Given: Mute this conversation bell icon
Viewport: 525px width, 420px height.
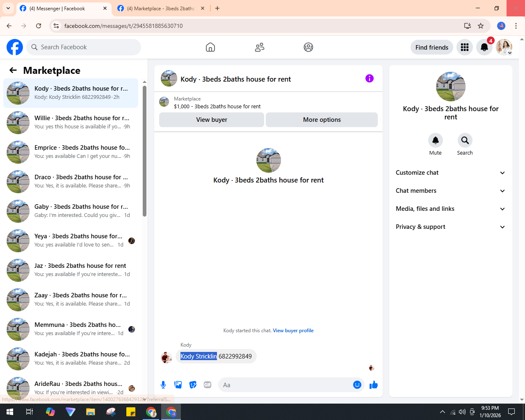Looking at the screenshot, I should point(436,140).
